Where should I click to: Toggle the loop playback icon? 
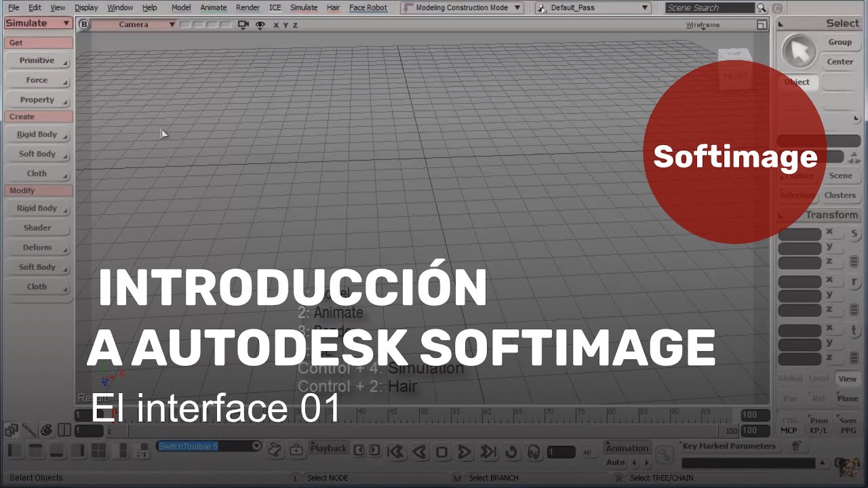click(x=511, y=451)
